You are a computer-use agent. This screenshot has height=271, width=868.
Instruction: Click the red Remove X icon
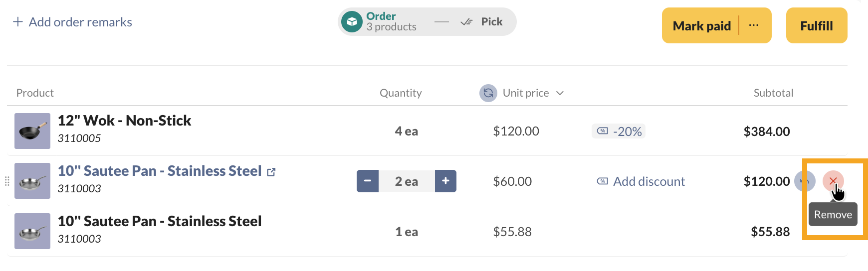(x=833, y=181)
